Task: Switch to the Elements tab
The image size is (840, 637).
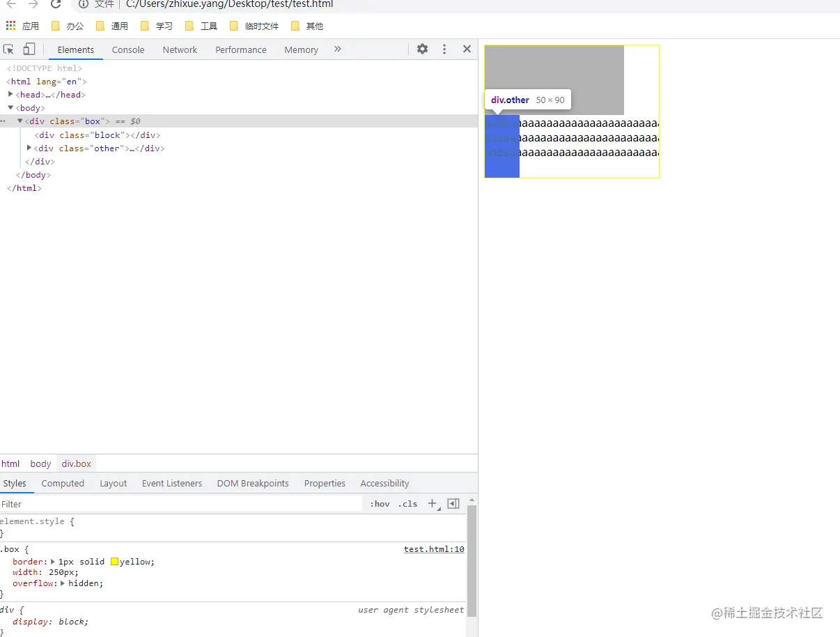Action: (75, 49)
